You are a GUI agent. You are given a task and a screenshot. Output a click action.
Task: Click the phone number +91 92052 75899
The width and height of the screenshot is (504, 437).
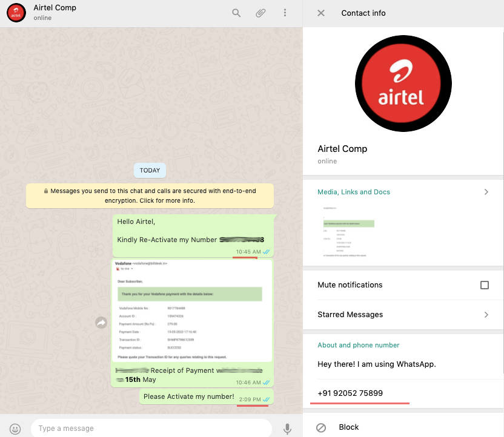pos(350,393)
